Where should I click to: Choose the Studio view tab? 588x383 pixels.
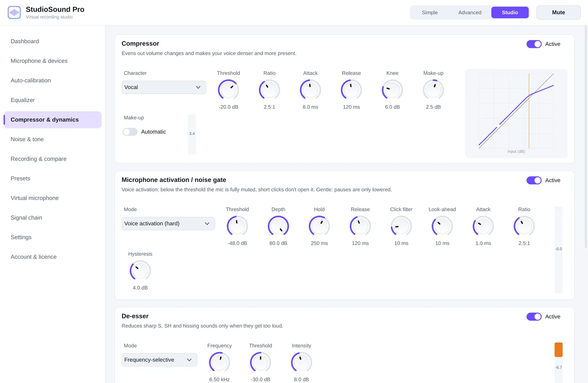pos(510,12)
